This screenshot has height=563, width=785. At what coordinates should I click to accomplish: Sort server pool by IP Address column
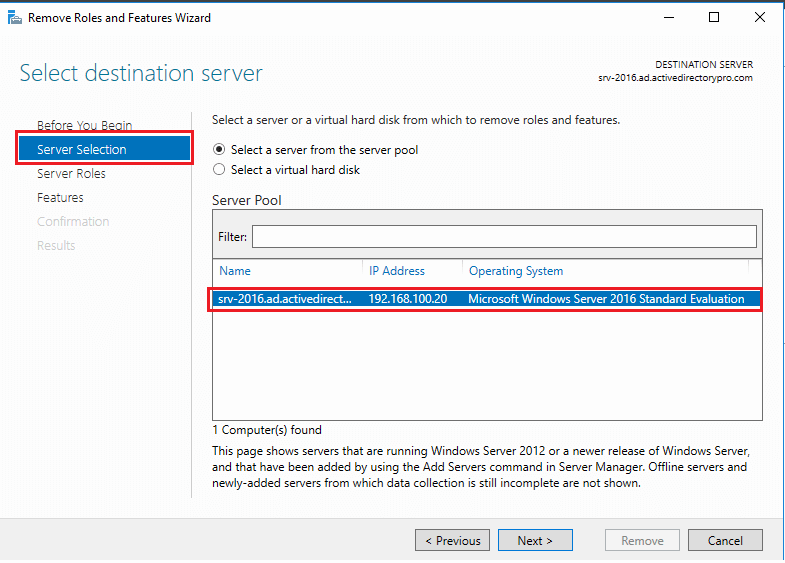(x=397, y=271)
